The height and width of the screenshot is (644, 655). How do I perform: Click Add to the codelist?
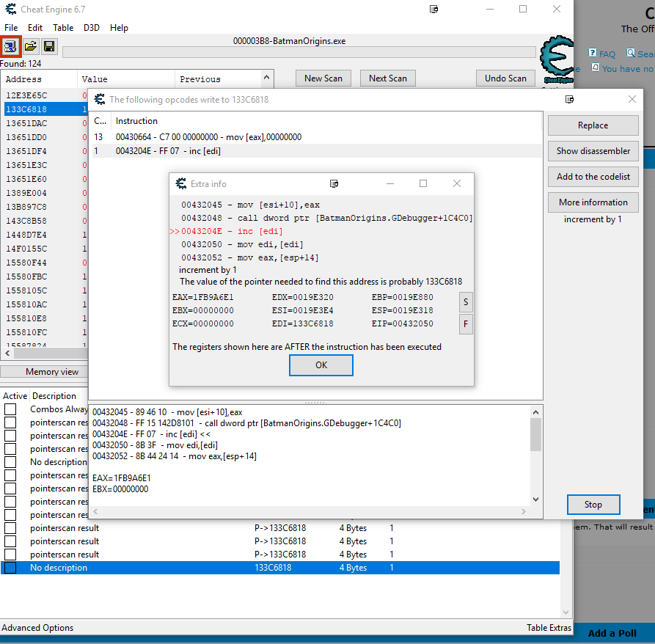tap(593, 177)
